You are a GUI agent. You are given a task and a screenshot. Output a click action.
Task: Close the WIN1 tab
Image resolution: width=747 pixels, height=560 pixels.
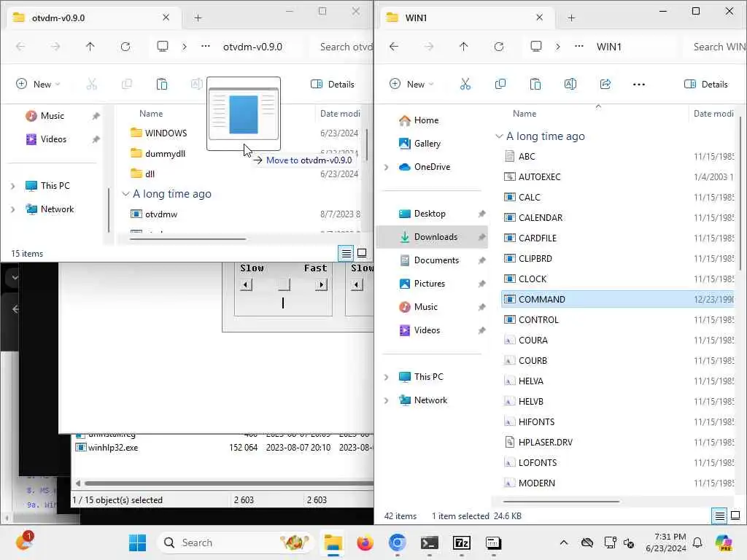click(x=539, y=17)
